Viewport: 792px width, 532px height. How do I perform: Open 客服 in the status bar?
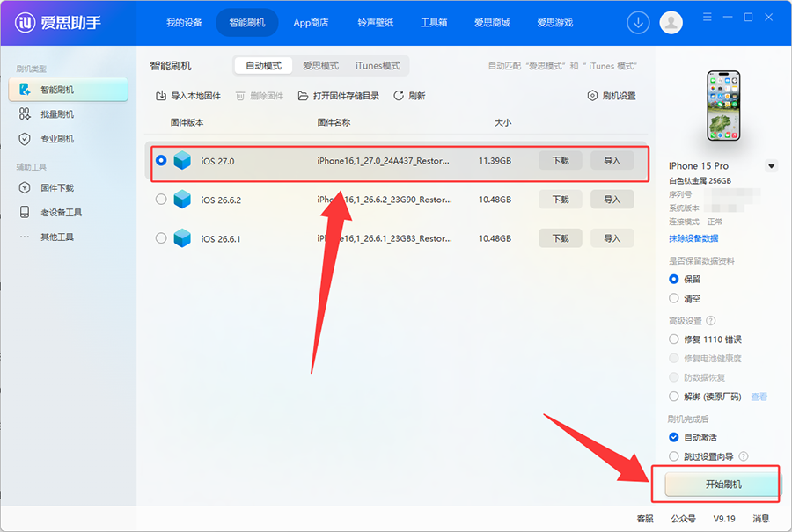[645, 519]
